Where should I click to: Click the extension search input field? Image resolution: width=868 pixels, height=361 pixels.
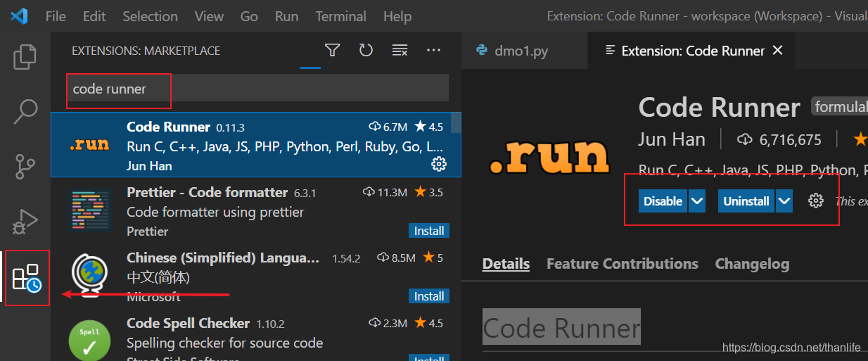tap(257, 89)
